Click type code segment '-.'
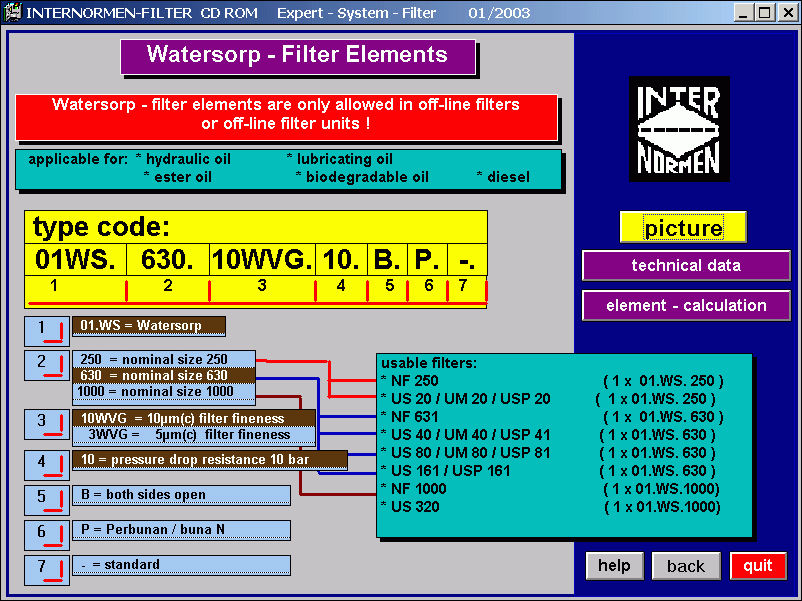Screen dimensions: 802x601 (467, 260)
